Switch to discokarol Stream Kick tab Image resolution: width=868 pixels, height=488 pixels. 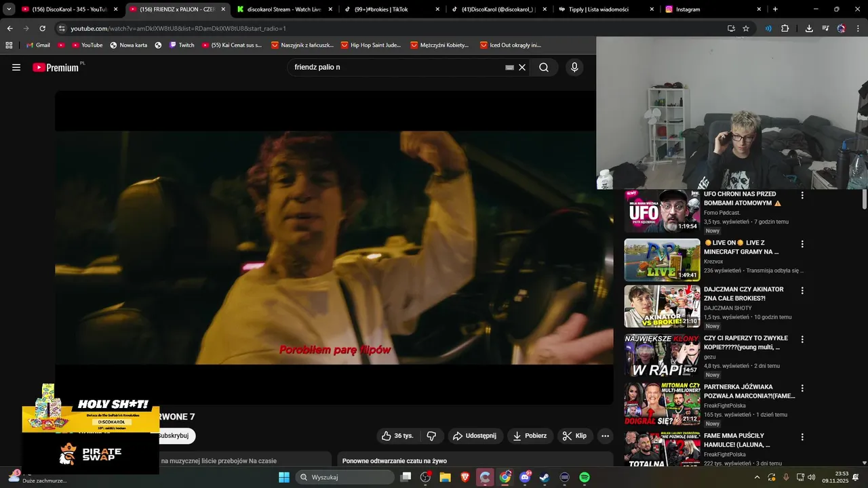click(x=283, y=9)
